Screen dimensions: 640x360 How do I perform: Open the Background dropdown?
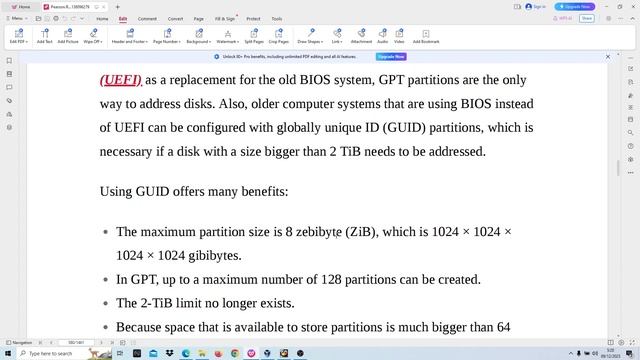pyautogui.click(x=199, y=36)
